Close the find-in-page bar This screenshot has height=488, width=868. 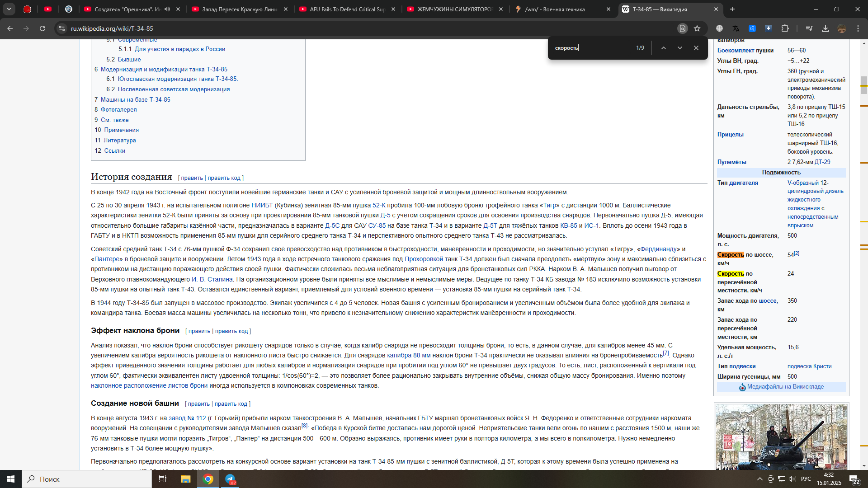tap(696, 48)
